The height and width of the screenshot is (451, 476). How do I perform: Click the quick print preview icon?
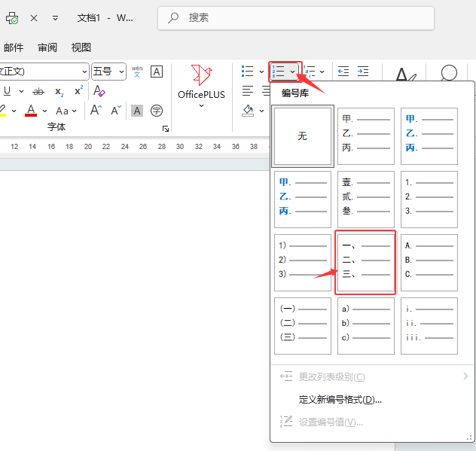coord(12,18)
